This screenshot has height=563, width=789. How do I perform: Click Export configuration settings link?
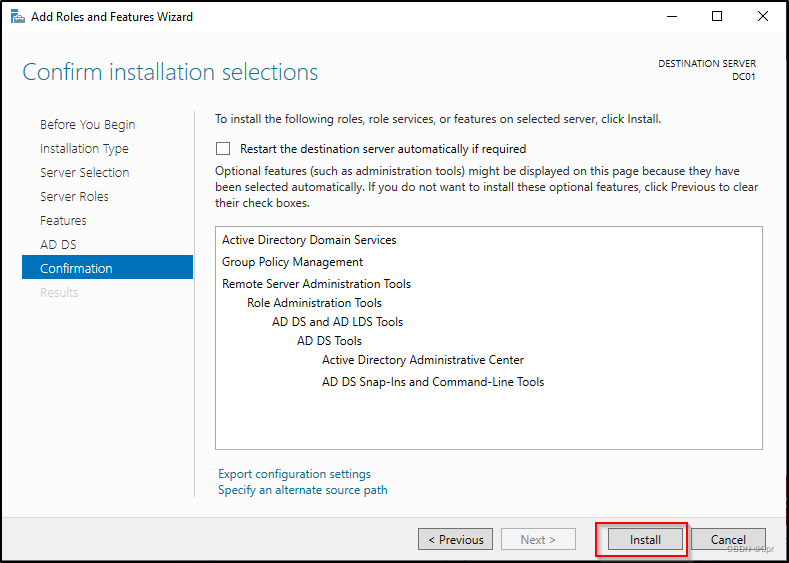coord(294,474)
